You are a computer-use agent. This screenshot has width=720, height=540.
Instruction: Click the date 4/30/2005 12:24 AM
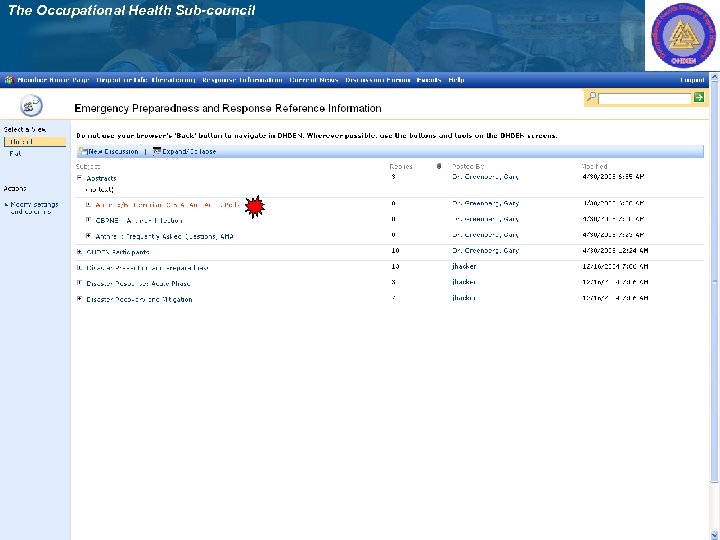(x=615, y=251)
